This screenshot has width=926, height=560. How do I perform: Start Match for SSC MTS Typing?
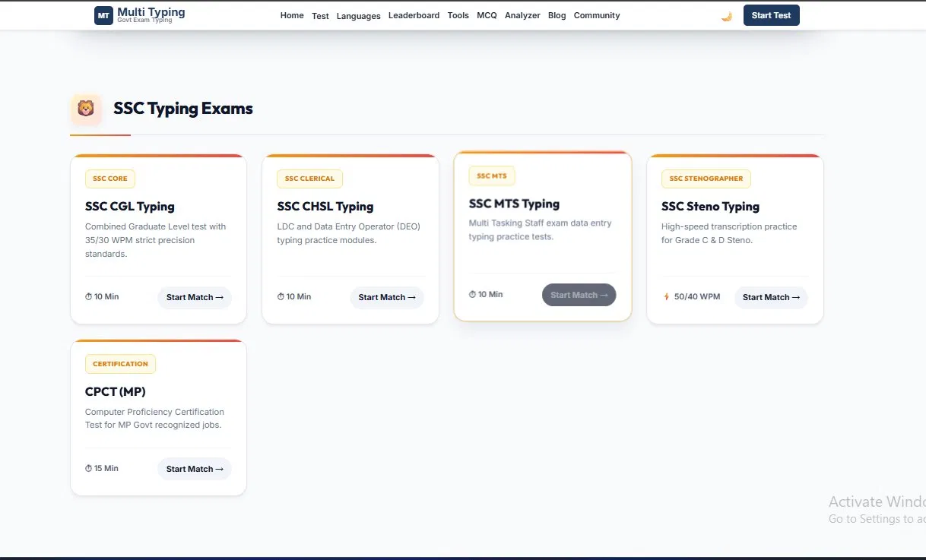tap(579, 295)
